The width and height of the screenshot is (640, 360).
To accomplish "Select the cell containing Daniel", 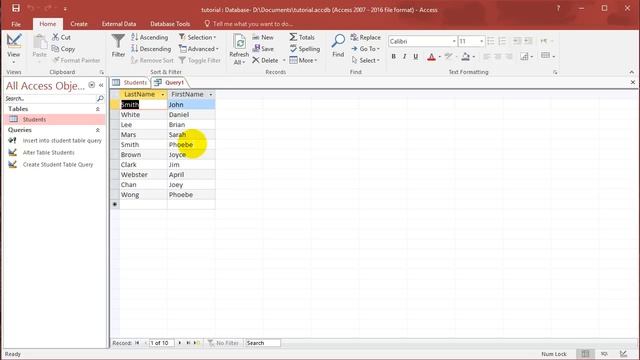I will 191,115.
